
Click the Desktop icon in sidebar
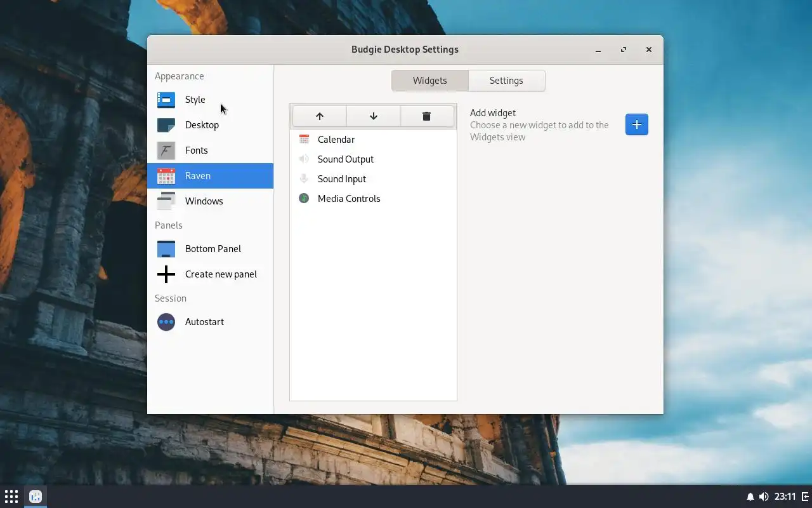click(x=166, y=125)
